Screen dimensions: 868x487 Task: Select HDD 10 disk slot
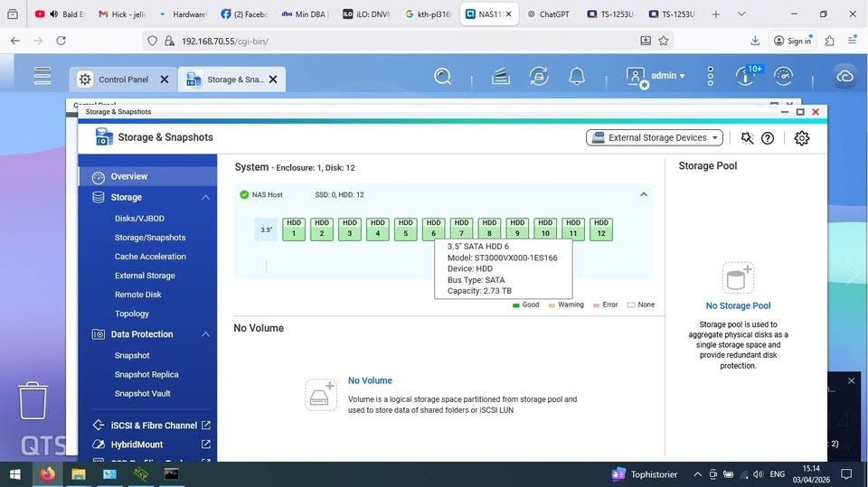(545, 229)
